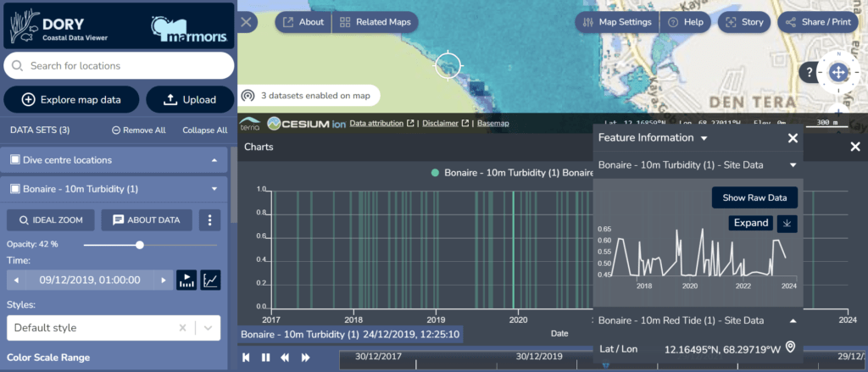Screen dimensions: 868x372
Task: Pause the timeline playback
Action: (x=266, y=358)
